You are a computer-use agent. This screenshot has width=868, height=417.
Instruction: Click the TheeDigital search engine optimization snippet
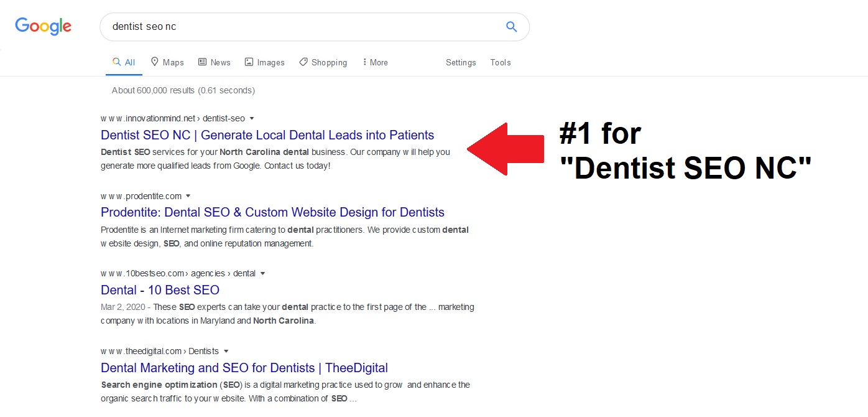[x=286, y=391]
